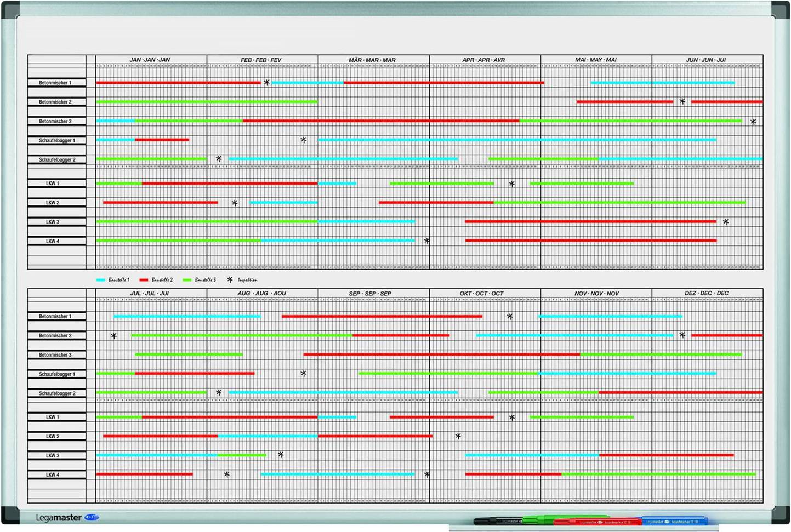Click the NOV · NOV · NOV header
Viewport: 791px width, 532px height.
pos(596,293)
